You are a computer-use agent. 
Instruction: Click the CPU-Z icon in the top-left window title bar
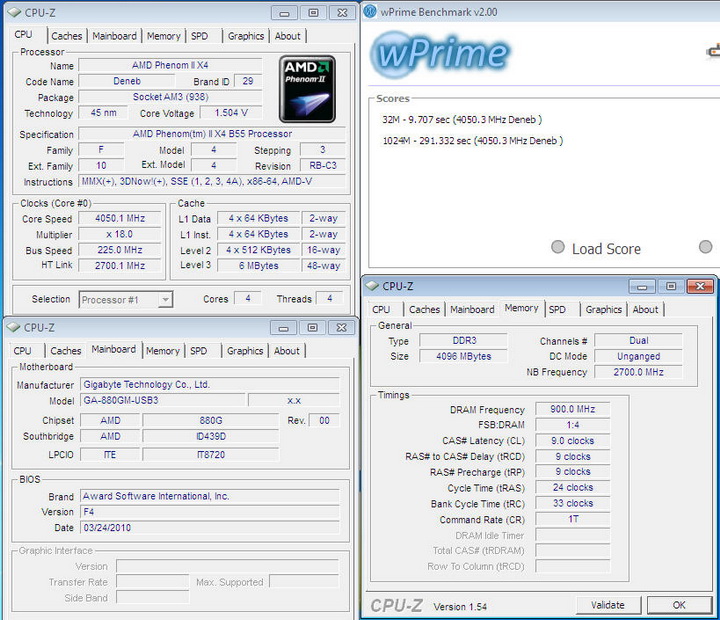tap(13, 12)
